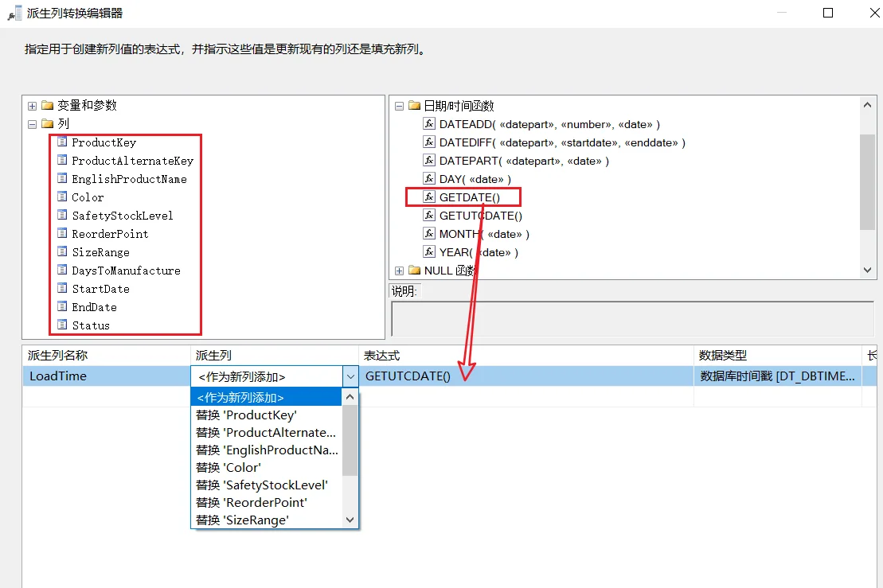Click the 数据库时间戳 data type cell

[x=778, y=376]
